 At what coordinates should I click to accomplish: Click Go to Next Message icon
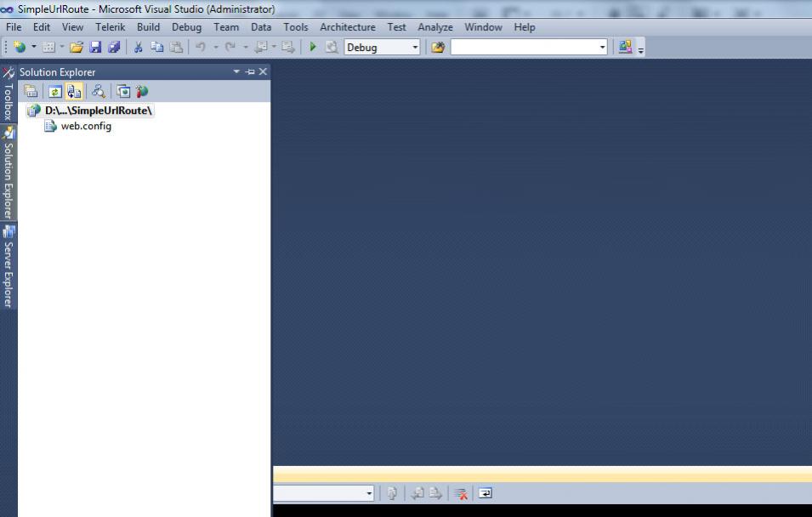pyautogui.click(x=435, y=493)
